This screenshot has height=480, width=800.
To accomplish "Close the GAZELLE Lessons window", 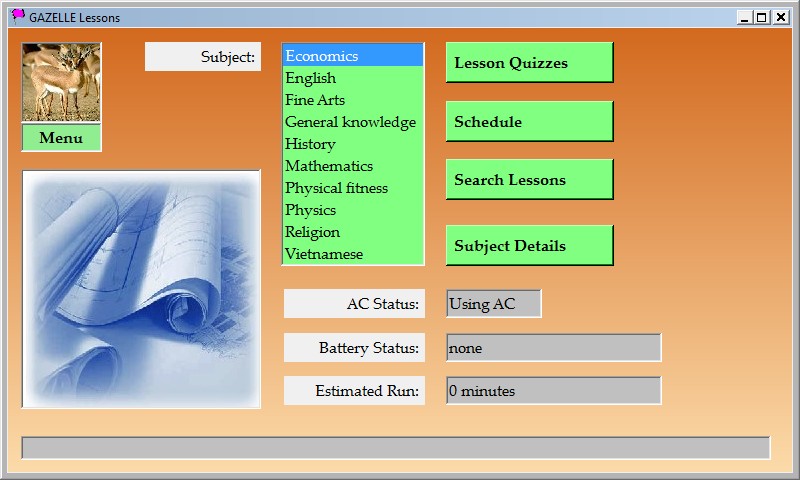I will coord(781,17).
